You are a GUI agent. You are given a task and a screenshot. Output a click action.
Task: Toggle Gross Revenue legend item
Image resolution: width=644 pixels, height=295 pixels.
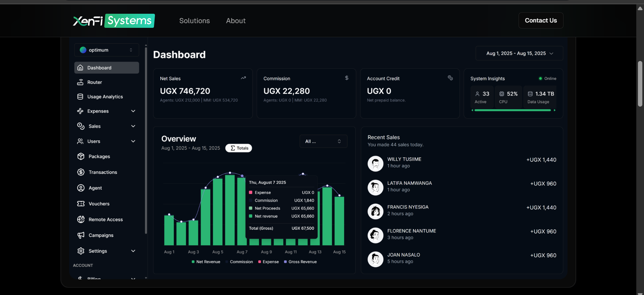(300, 262)
